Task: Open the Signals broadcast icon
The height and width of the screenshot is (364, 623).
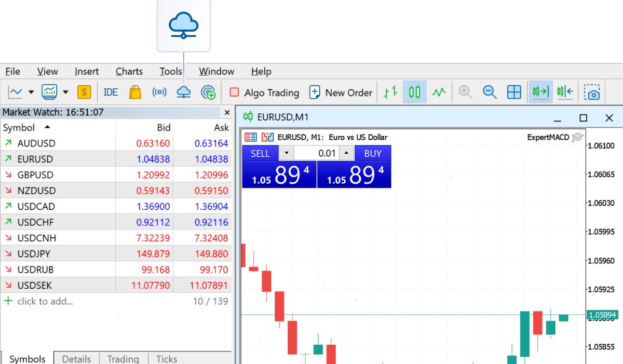Action: (159, 92)
